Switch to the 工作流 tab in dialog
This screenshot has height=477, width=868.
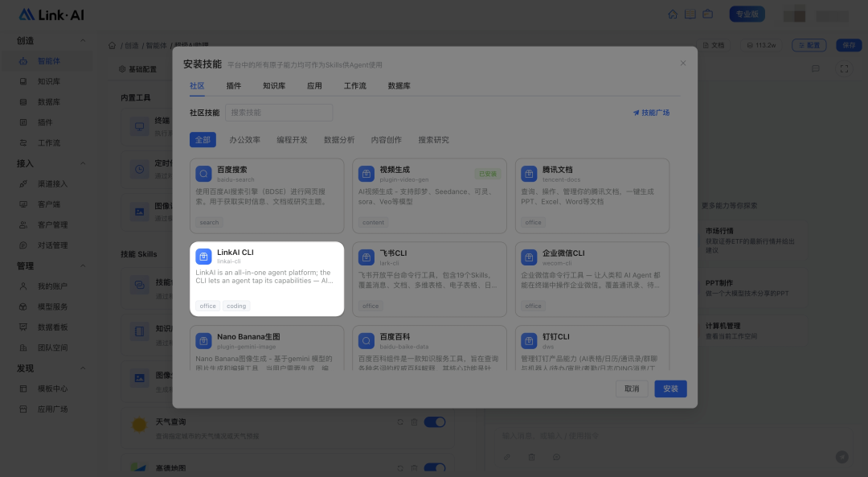pos(355,86)
